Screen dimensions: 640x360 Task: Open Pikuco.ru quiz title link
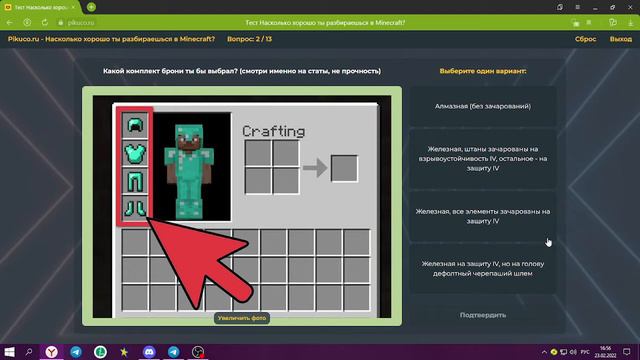(x=111, y=39)
